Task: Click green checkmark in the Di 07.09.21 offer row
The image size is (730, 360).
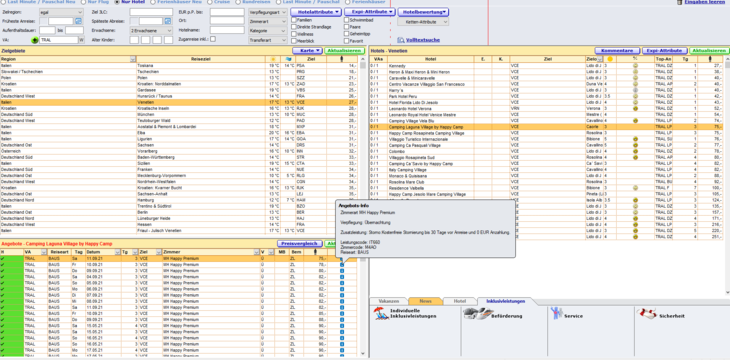Action: coord(3,295)
